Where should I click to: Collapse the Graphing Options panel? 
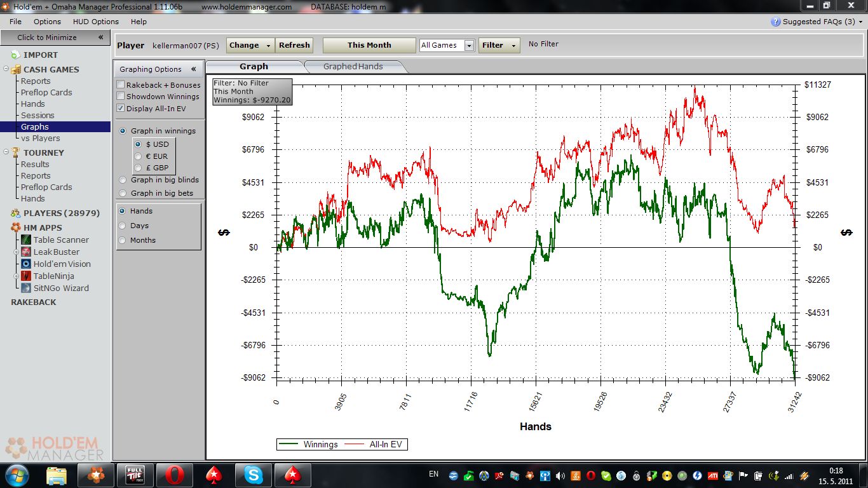pyautogui.click(x=193, y=69)
